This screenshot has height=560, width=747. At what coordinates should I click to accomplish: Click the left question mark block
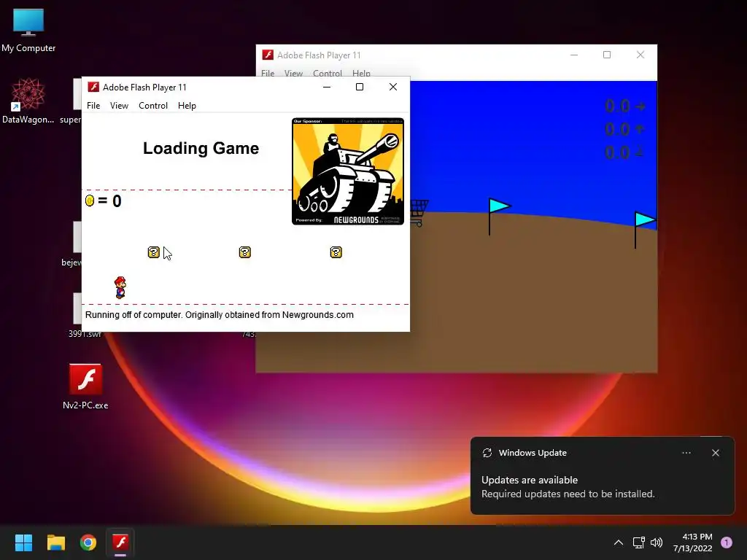click(x=153, y=252)
